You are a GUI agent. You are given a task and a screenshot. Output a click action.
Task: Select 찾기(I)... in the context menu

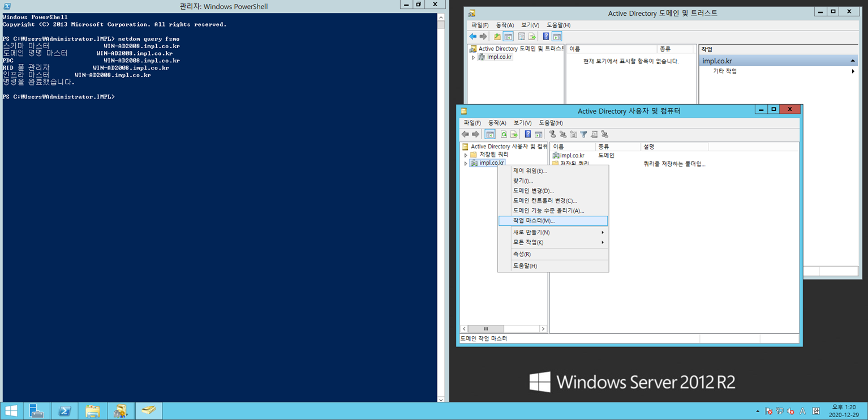pos(553,181)
